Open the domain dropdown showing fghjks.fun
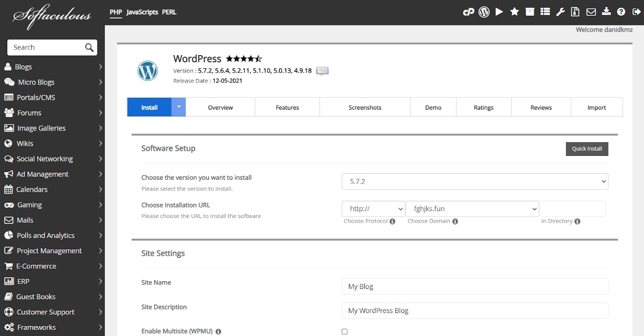This screenshot has height=336, width=644. 472,209
